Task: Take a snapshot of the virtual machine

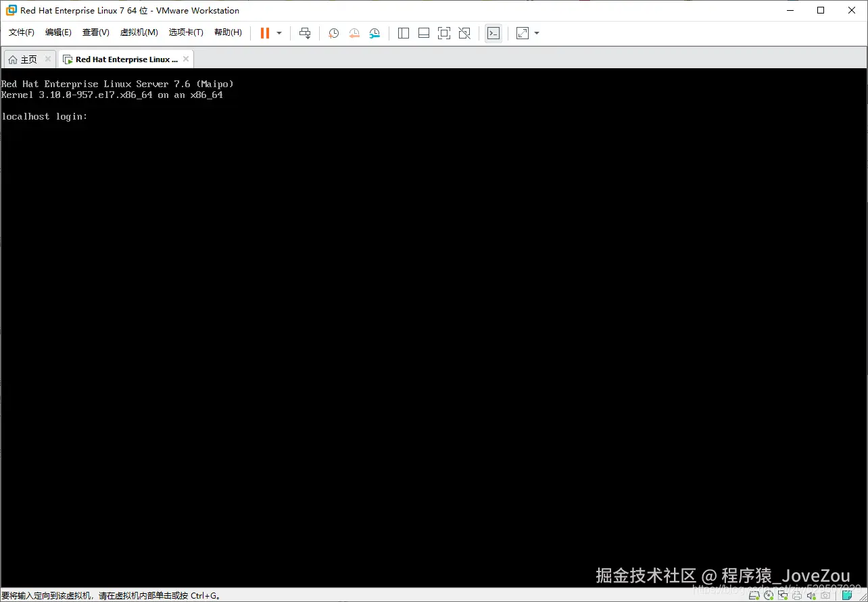Action: point(333,33)
